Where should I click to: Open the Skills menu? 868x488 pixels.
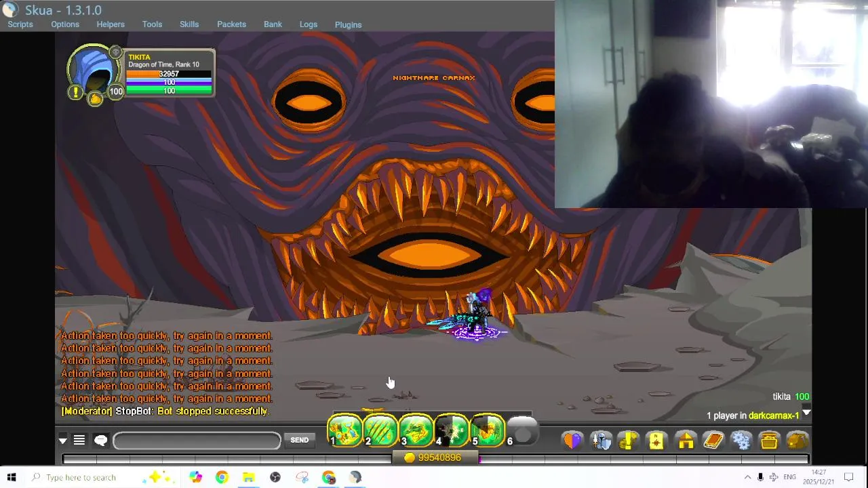(189, 24)
